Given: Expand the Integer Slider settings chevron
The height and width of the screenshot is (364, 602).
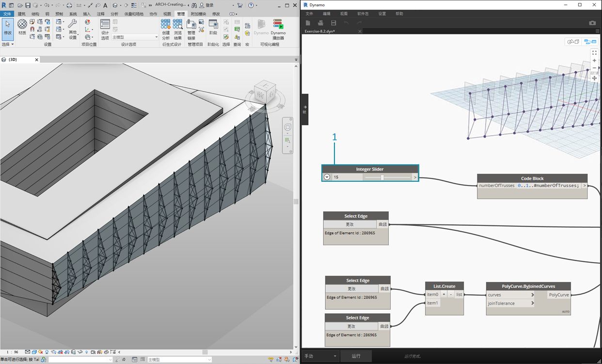Looking at the screenshot, I should tap(327, 177).
